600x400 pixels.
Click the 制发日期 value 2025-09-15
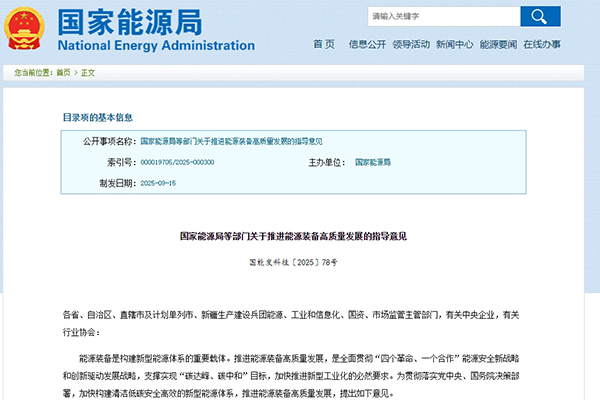pyautogui.click(x=158, y=183)
